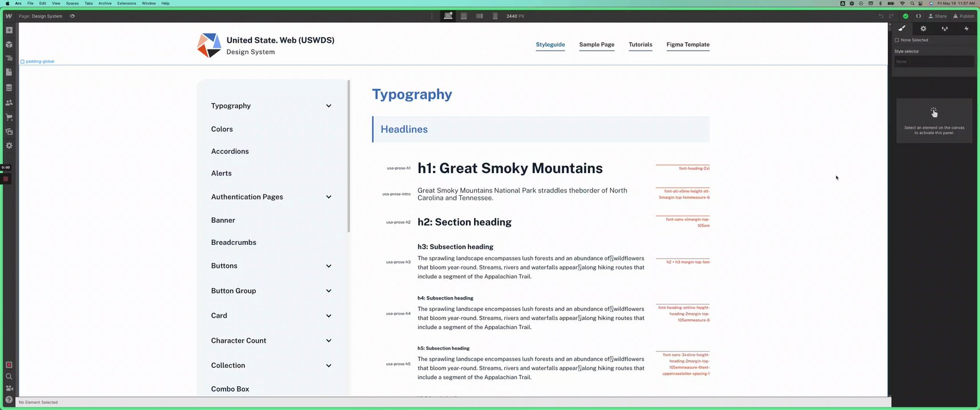Click the Share button

coord(938,16)
